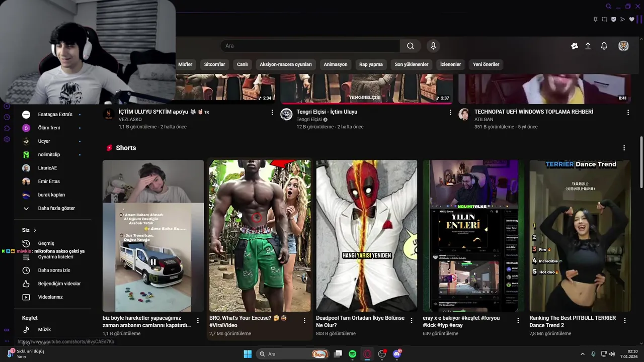Take a snapshot with Opera capture icon

[x=604, y=20]
